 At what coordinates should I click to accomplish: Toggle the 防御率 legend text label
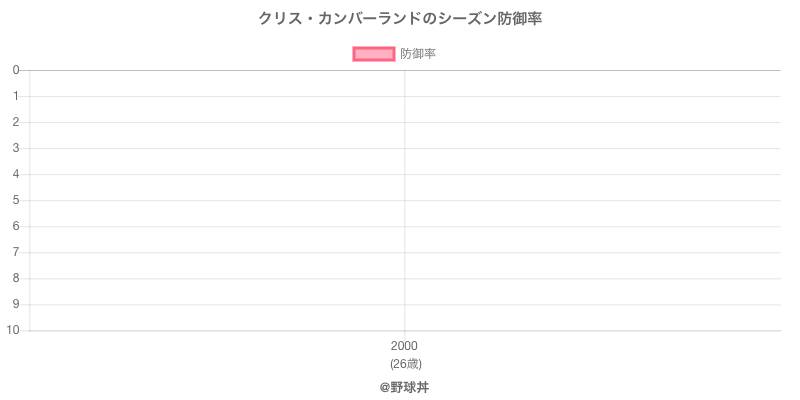(x=417, y=54)
